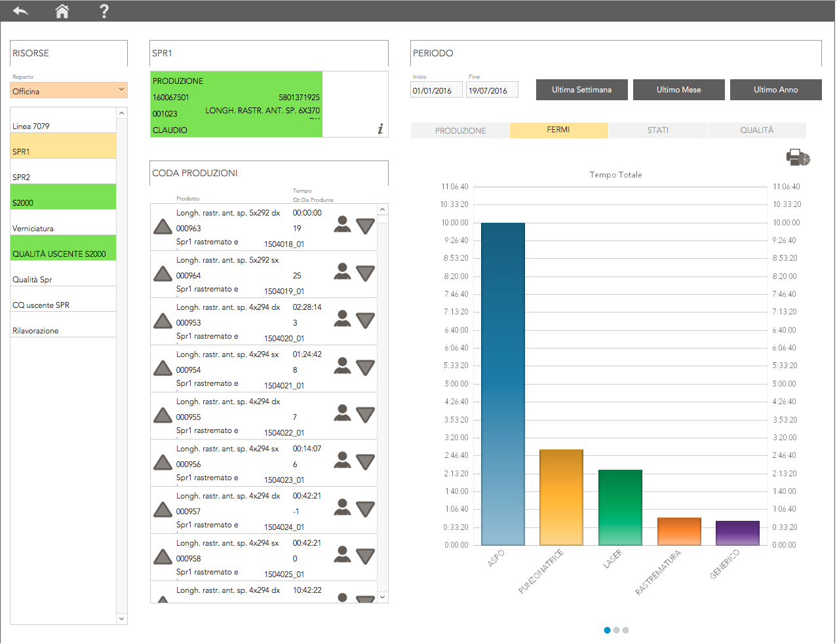Click the Ultimo Anno button

coord(775,90)
